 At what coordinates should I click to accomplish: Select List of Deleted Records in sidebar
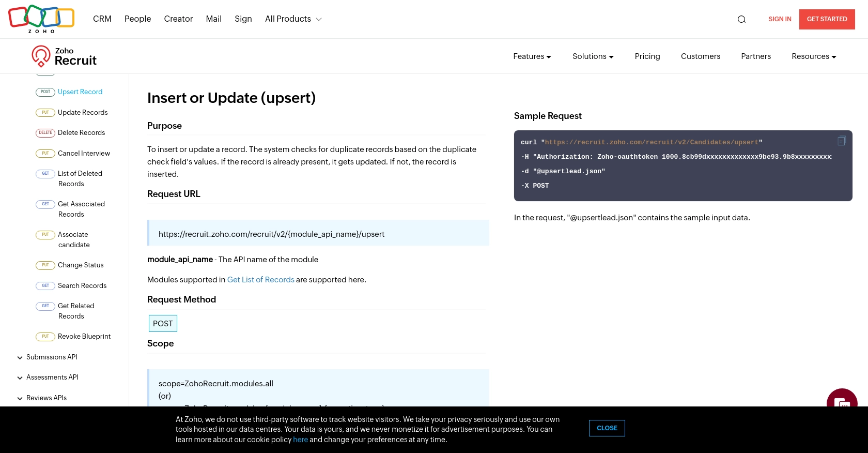[x=80, y=179]
